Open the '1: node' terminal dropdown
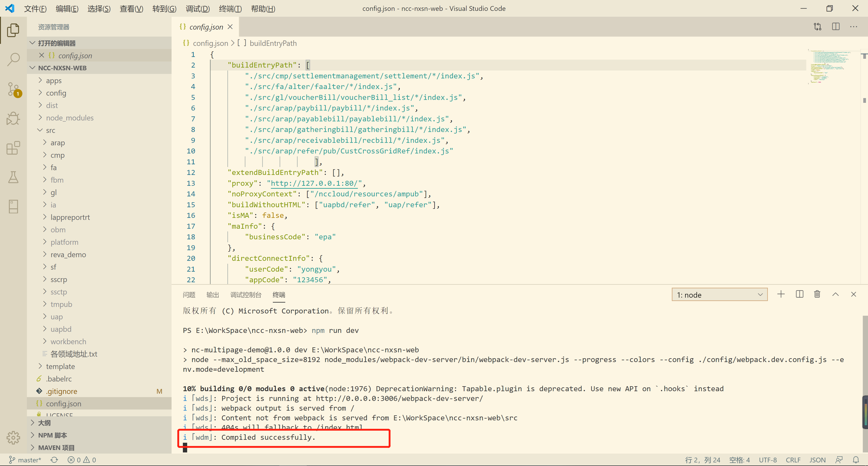The image size is (868, 466). tap(719, 295)
